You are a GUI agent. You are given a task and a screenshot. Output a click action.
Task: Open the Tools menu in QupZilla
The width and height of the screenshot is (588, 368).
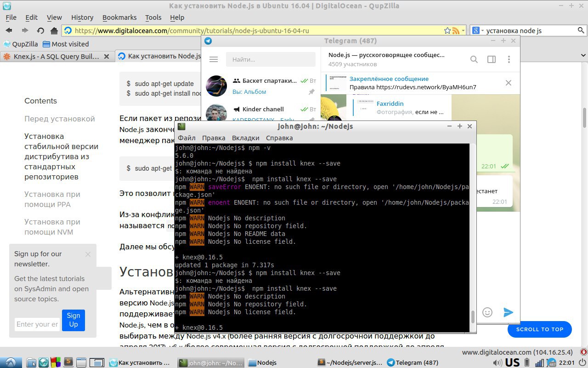coord(153,17)
